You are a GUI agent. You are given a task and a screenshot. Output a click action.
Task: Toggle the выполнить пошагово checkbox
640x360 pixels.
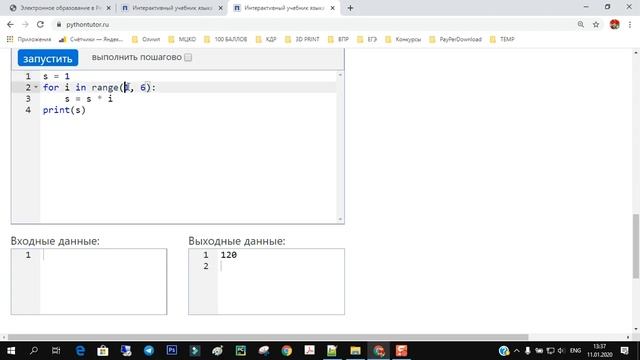188,58
